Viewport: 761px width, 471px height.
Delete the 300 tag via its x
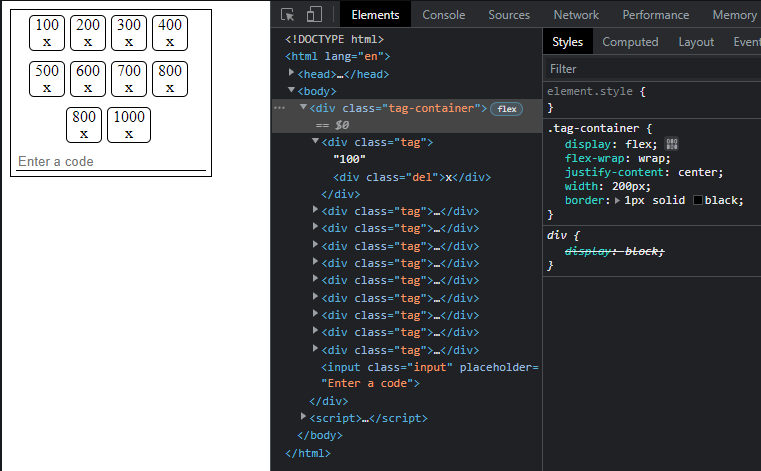tap(129, 42)
